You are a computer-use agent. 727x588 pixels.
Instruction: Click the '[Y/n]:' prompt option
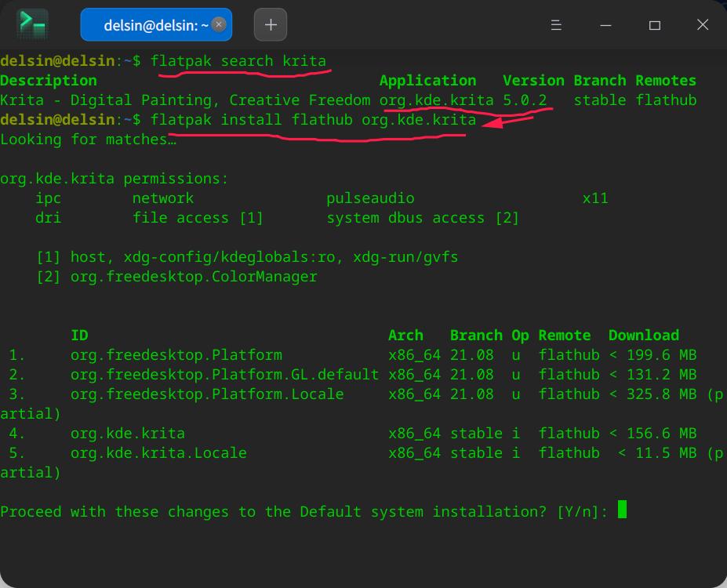pos(582,512)
